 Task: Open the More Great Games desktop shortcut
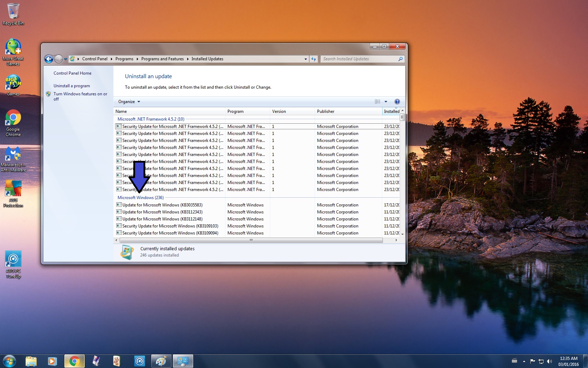click(13, 52)
